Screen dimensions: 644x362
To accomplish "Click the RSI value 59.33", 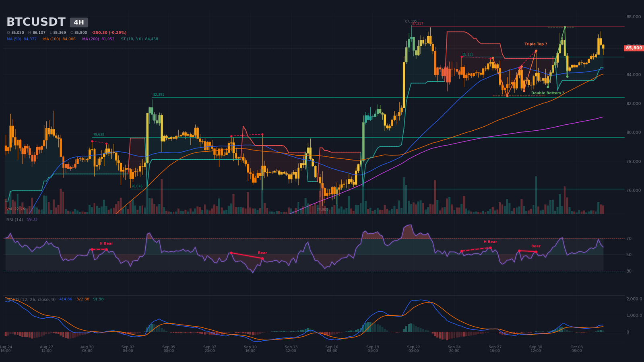I will pyautogui.click(x=32, y=219).
